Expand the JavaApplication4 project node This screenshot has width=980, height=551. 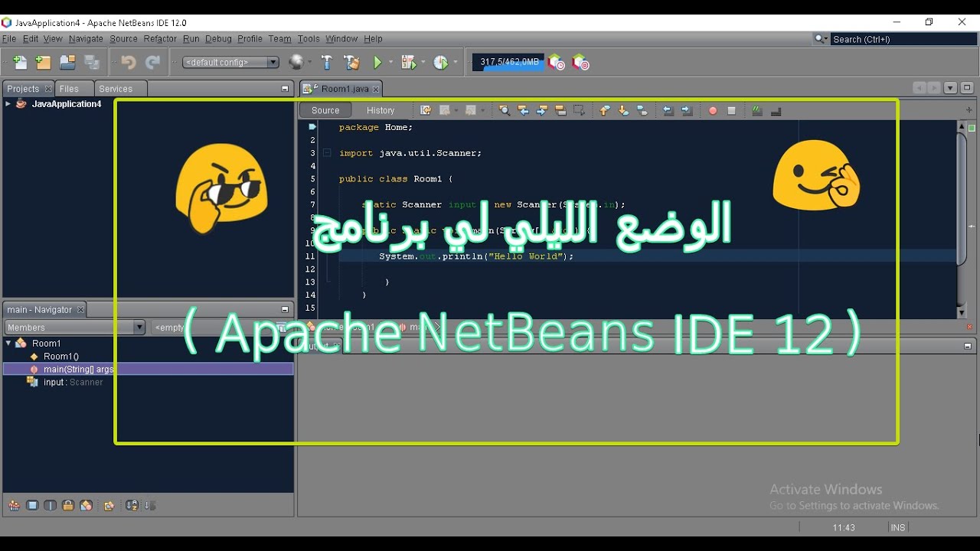tap(8, 104)
